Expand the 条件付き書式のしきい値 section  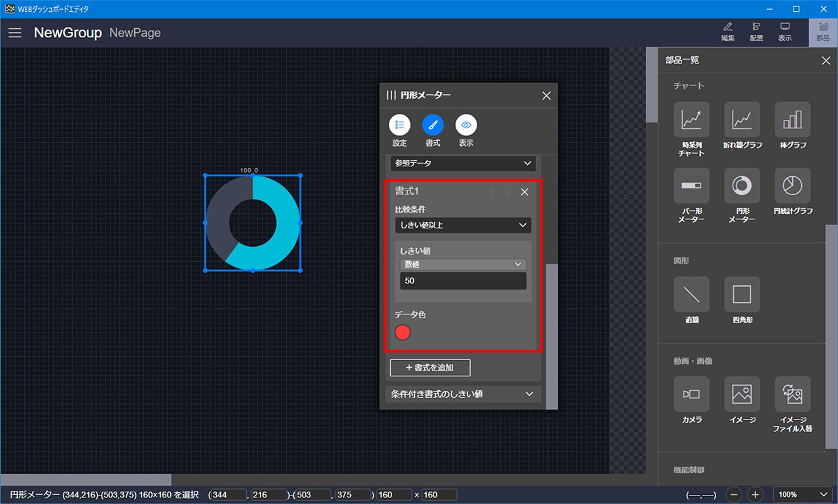click(463, 394)
